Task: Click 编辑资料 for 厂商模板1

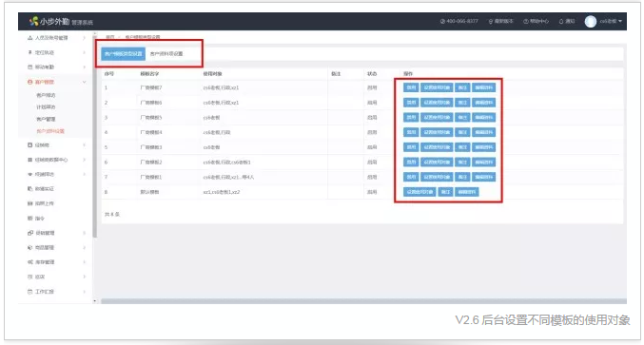Action: tap(484, 177)
